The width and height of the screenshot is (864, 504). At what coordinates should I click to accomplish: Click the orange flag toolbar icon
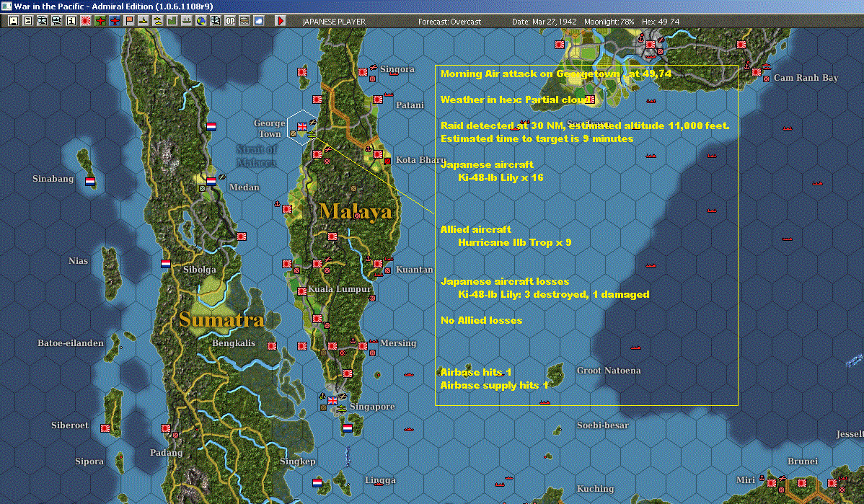click(x=129, y=21)
